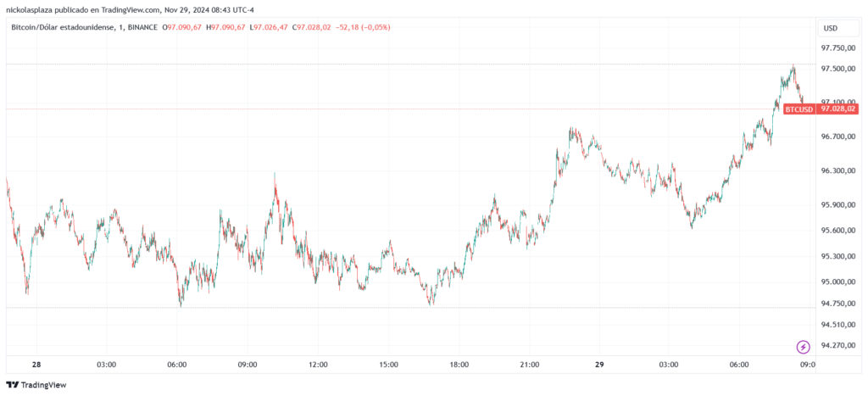Click the date label 28 on time axis

click(36, 365)
